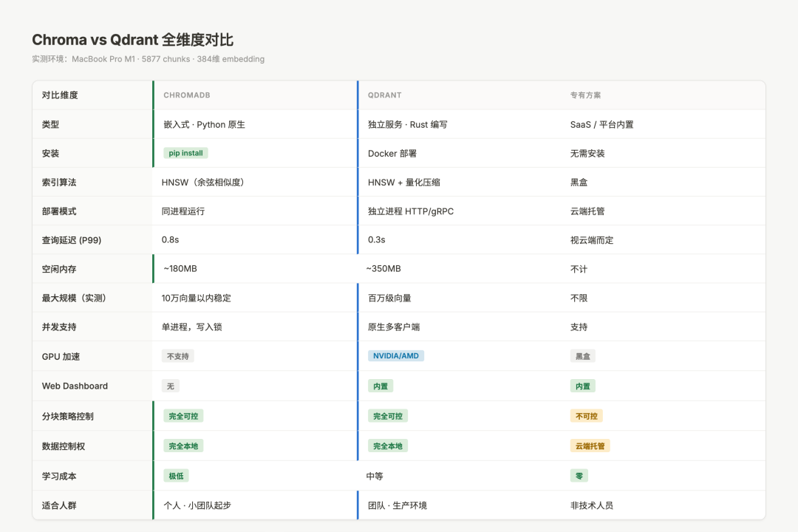Image resolution: width=798 pixels, height=532 pixels.
Task: Click ChromaDB's 完全本地 badge
Action: pyautogui.click(x=183, y=446)
